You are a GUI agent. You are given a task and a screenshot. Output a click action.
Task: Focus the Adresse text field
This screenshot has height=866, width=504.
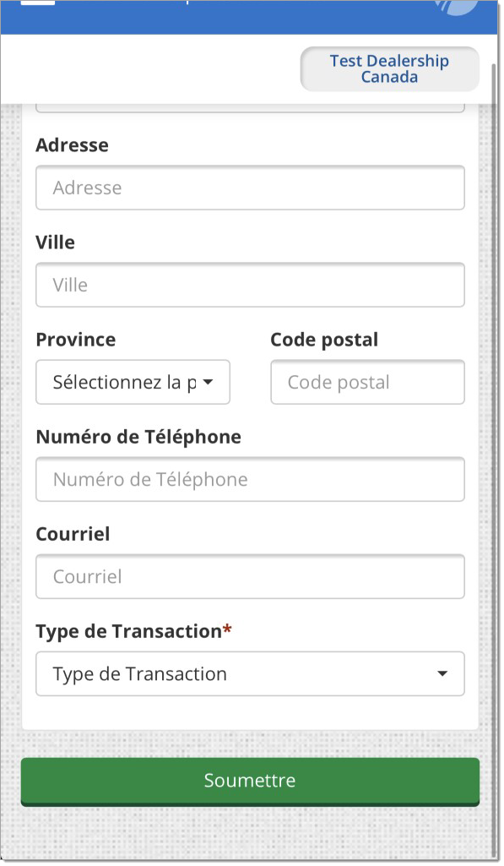tap(250, 188)
